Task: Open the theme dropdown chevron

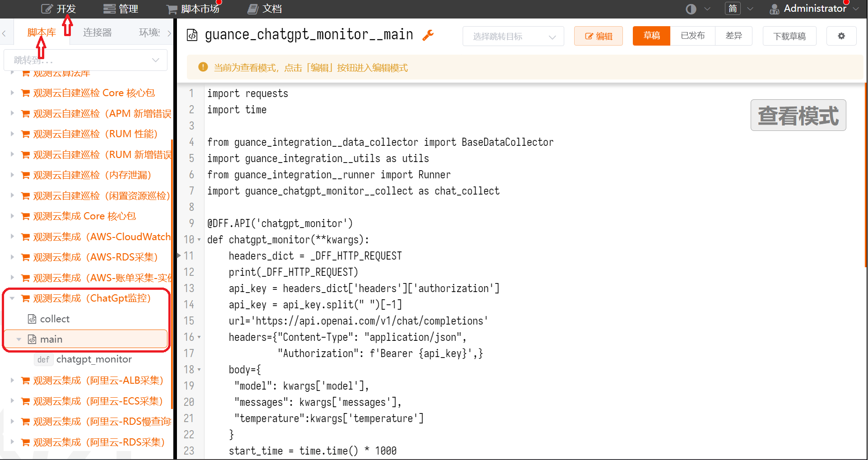Action: (707, 9)
